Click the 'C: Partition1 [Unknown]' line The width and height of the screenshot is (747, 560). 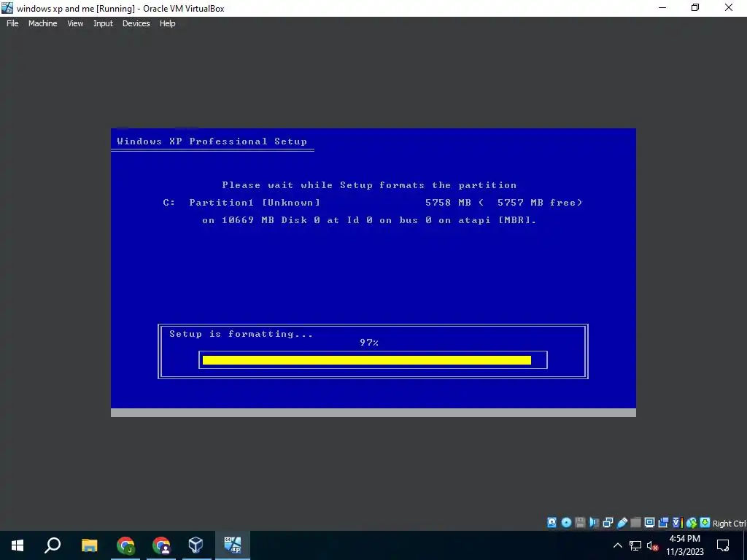coord(241,203)
